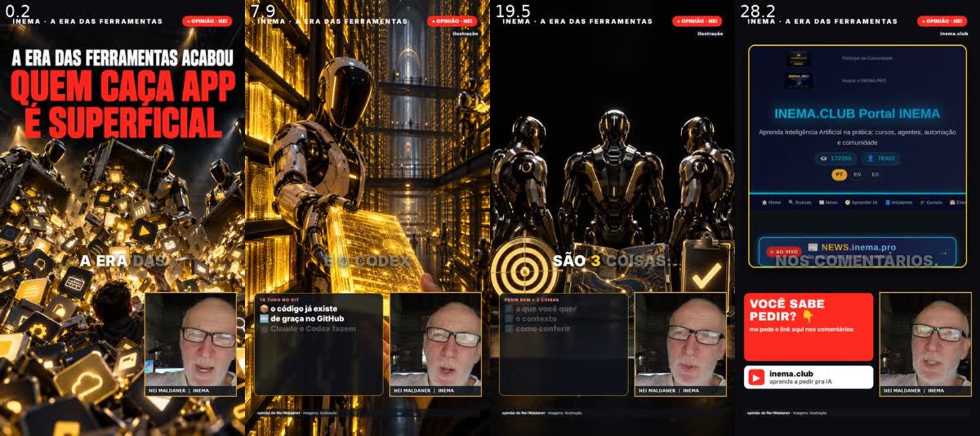Select the PT language option
This screenshot has width=980, height=436.
839,174
